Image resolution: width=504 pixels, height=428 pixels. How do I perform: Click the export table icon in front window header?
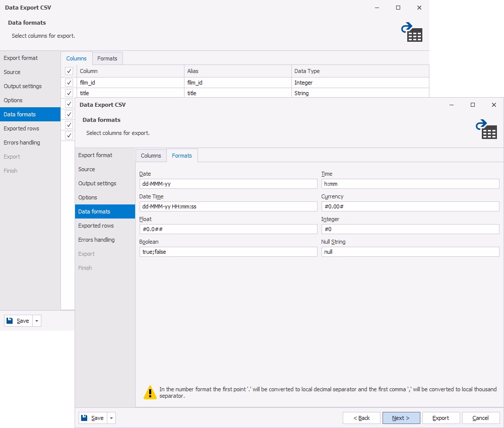tap(486, 129)
